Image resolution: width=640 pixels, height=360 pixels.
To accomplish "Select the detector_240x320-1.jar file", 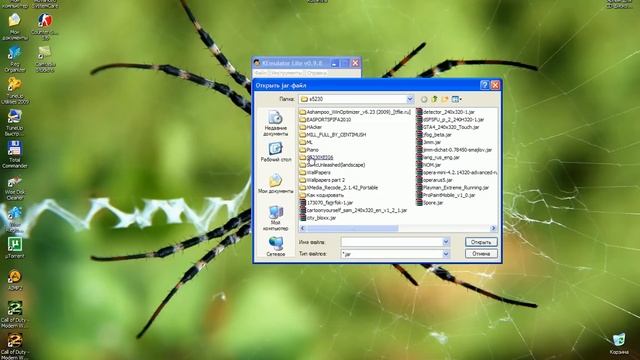I will point(445,112).
